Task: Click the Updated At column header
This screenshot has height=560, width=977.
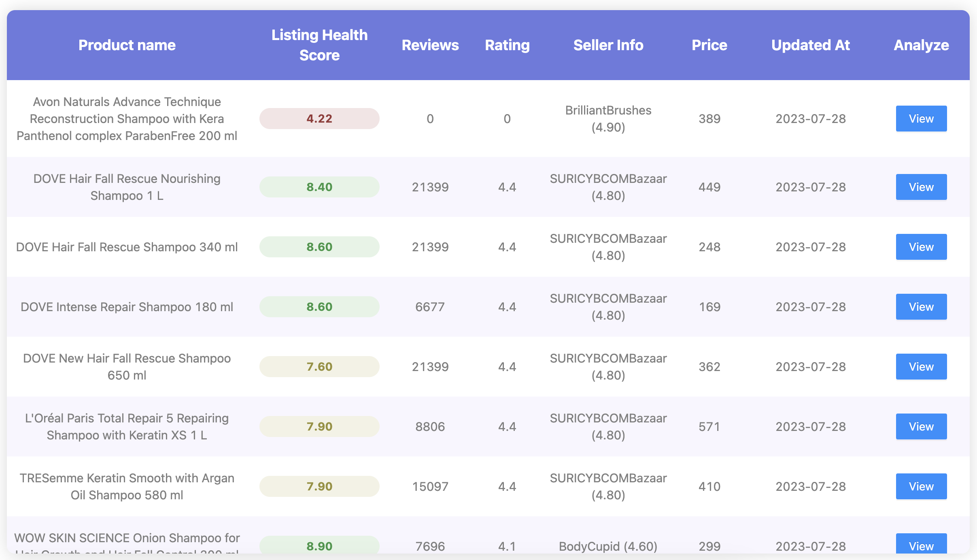Action: pyautogui.click(x=810, y=45)
